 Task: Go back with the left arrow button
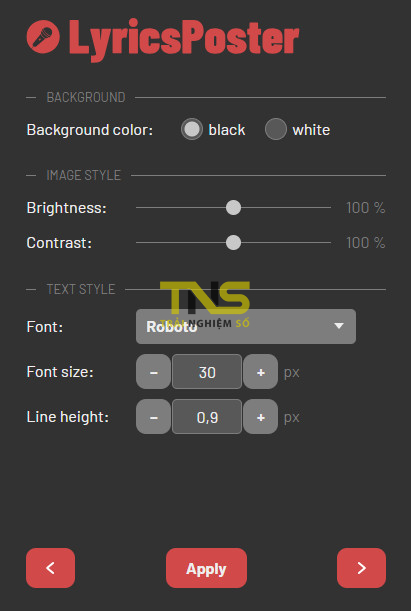[50, 568]
